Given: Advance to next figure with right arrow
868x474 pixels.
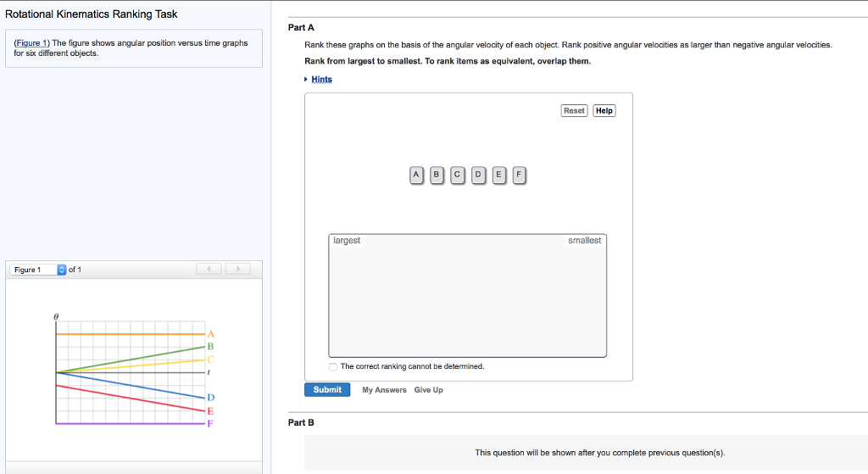Looking at the screenshot, I should (x=239, y=270).
